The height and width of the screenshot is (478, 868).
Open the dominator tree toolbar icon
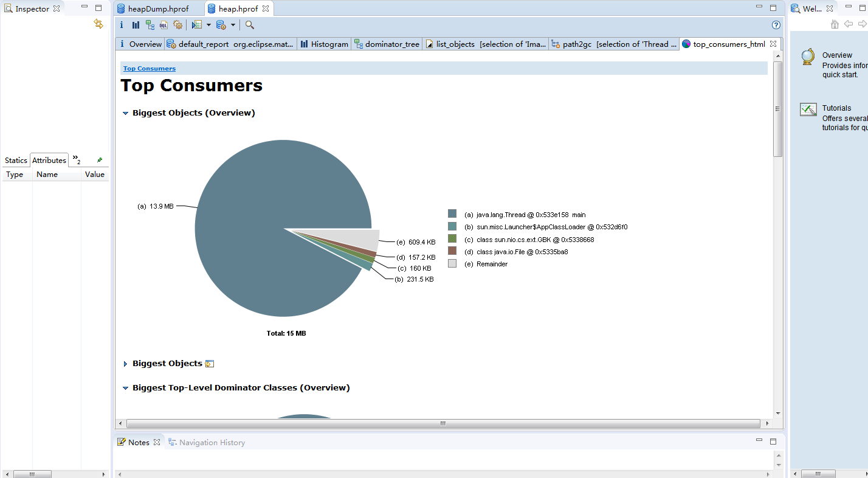pyautogui.click(x=150, y=25)
